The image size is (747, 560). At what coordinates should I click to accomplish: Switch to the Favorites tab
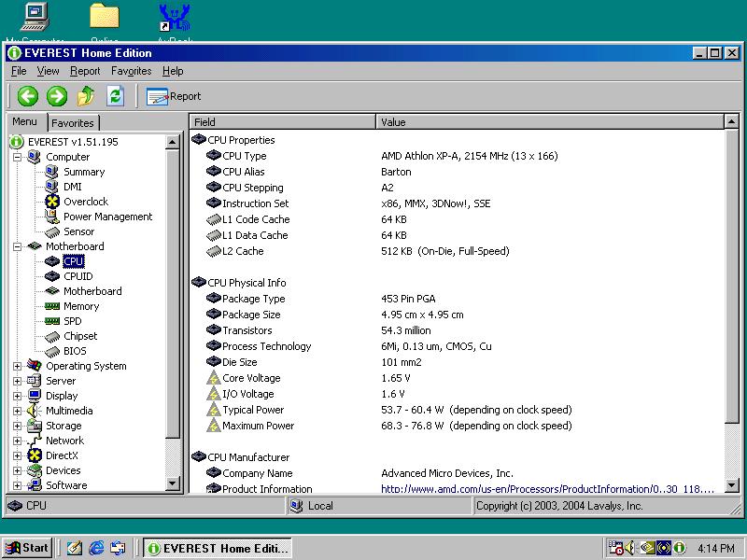click(73, 123)
